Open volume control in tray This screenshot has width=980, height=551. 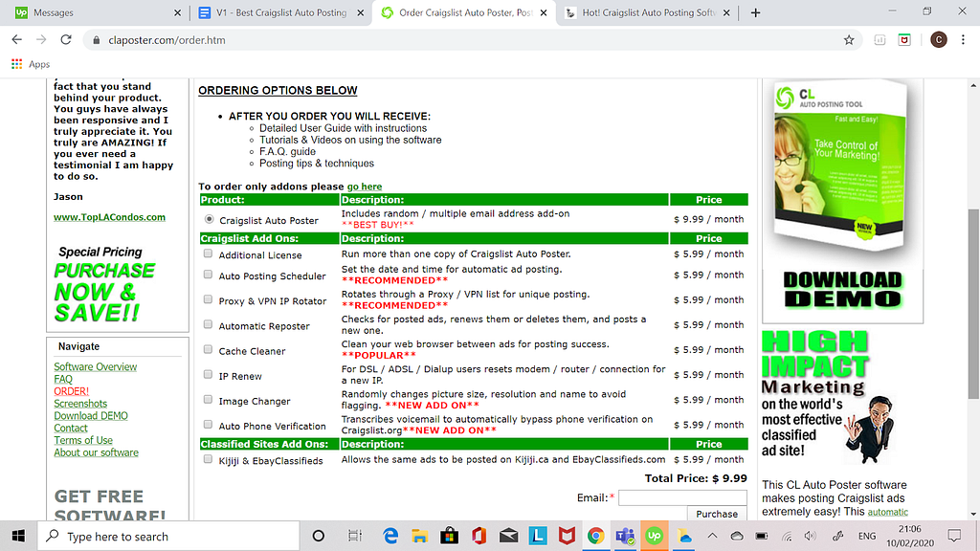(x=811, y=536)
